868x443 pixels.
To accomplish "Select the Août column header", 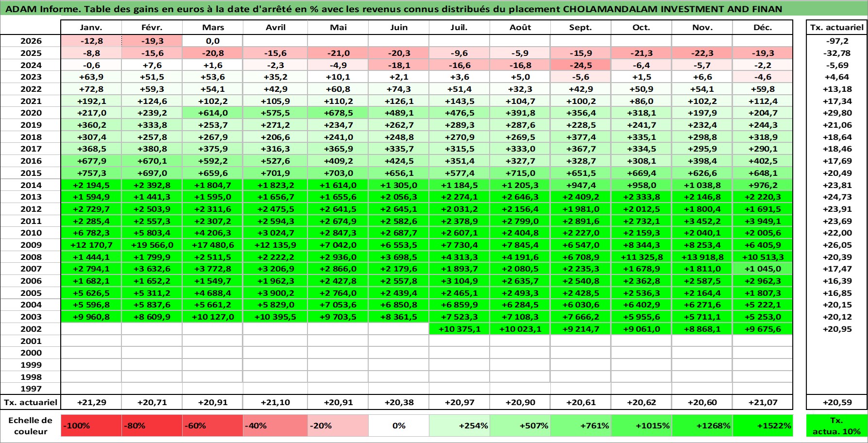I will pos(520,27).
